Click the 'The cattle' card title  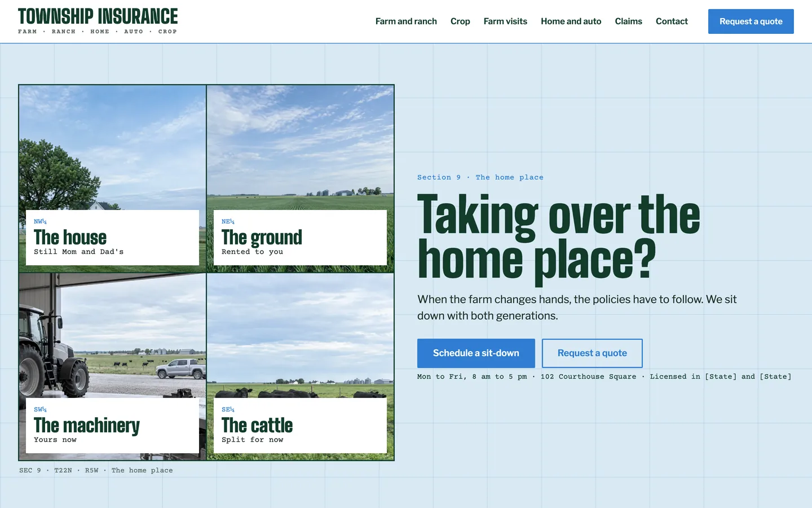click(257, 426)
